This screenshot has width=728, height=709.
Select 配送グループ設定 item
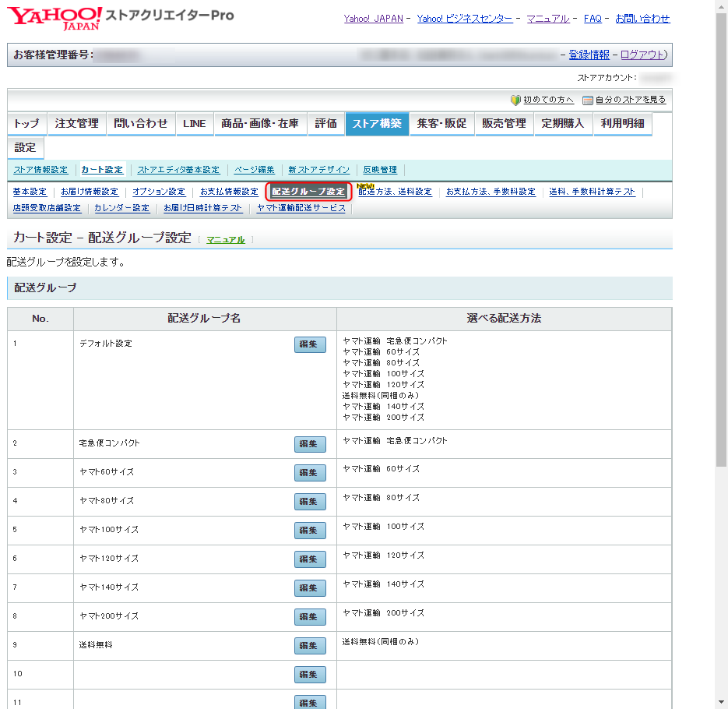(x=309, y=192)
